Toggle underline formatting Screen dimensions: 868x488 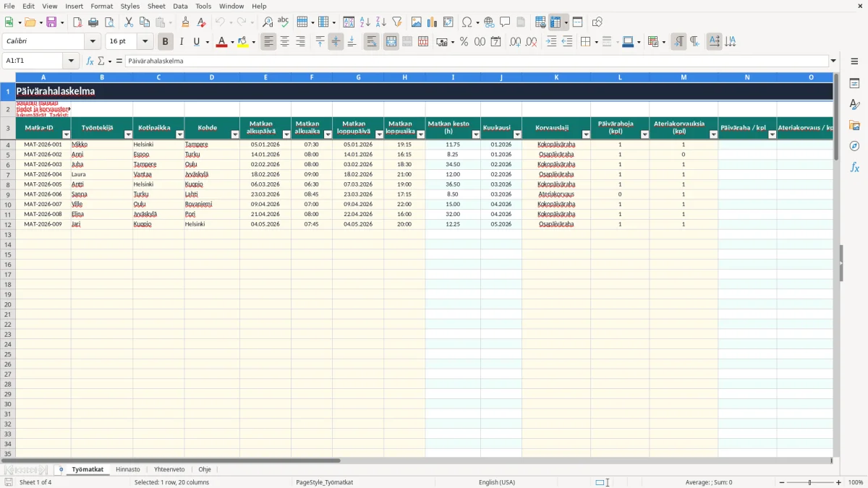pos(196,42)
